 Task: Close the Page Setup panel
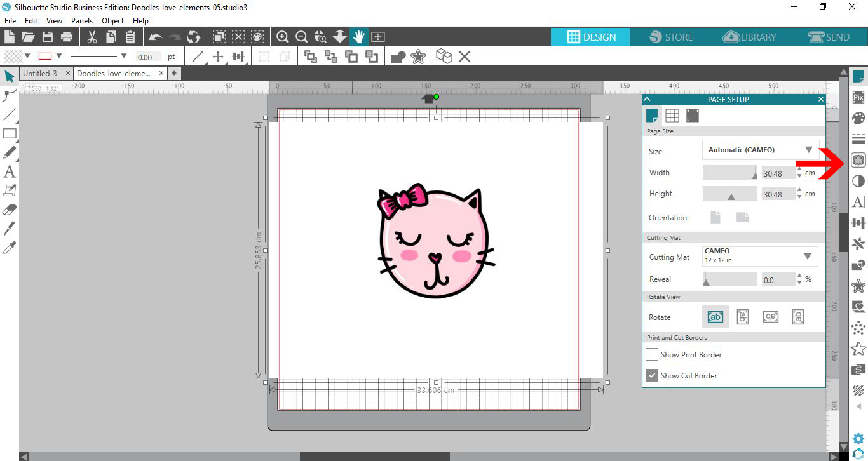821,99
